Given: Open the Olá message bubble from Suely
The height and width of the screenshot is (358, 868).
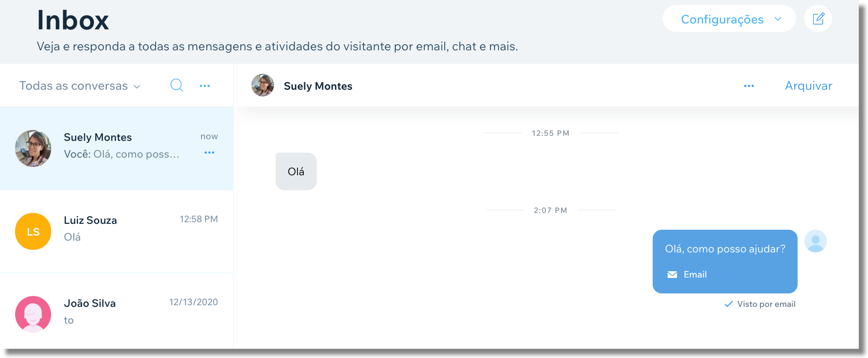Looking at the screenshot, I should [296, 171].
